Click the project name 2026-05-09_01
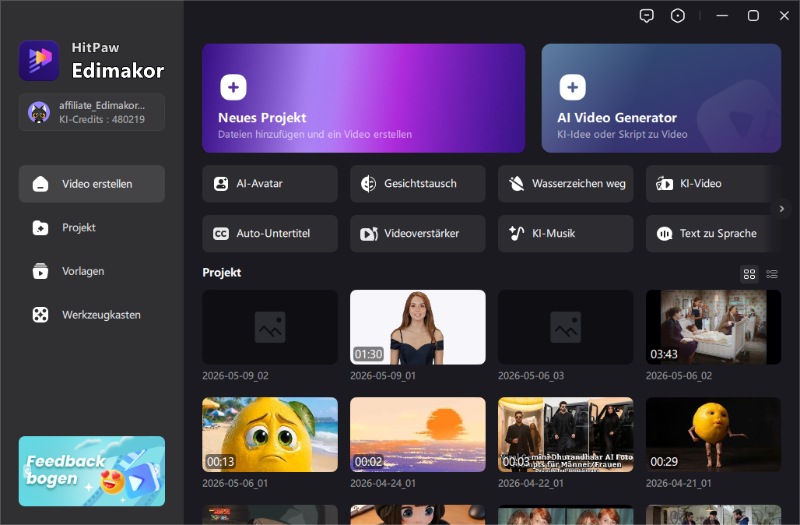800x525 pixels. click(383, 376)
